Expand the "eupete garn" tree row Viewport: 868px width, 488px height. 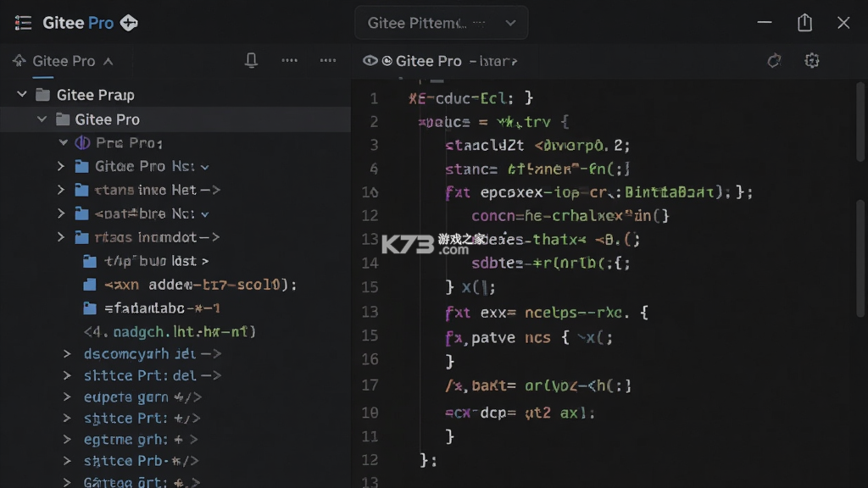67,397
